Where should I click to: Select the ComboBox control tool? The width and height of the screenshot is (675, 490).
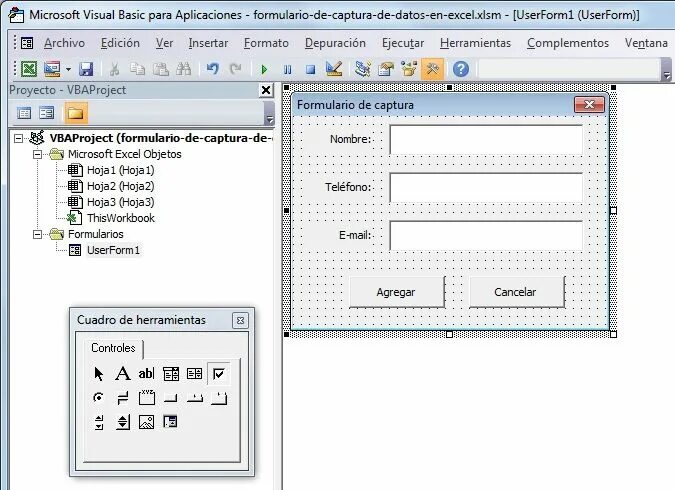pos(171,374)
